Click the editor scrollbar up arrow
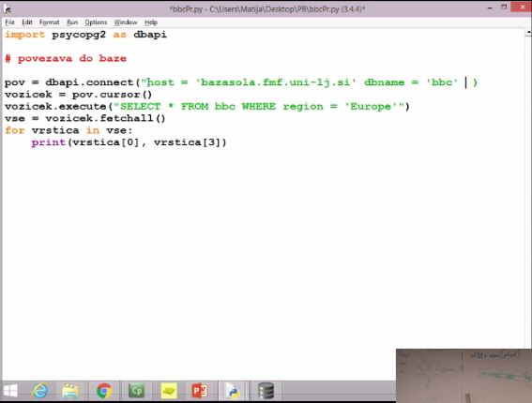 [528, 33]
